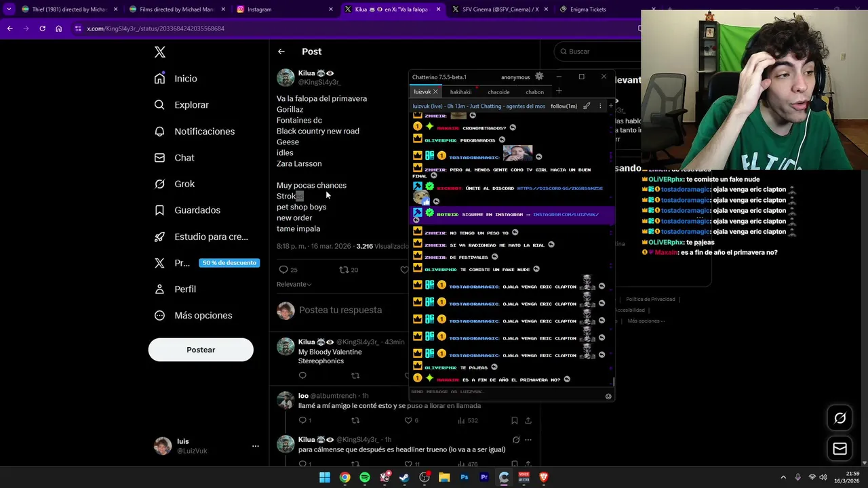Close the luizvuk Chatterino tab
868x488 pixels.
[x=435, y=92]
